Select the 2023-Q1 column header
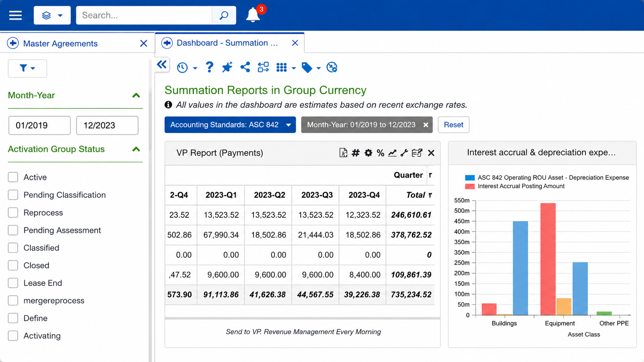The image size is (644, 362). (221, 195)
